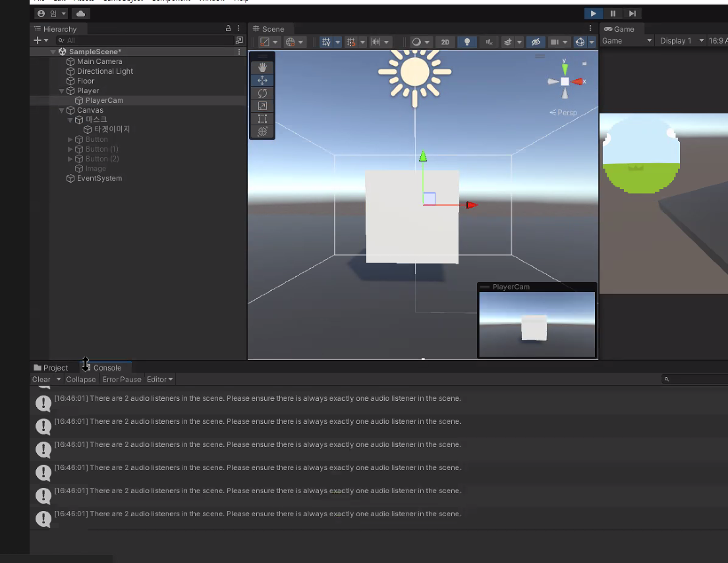Select the Scale tool in Scene toolbar
The height and width of the screenshot is (563, 728).
(262, 106)
